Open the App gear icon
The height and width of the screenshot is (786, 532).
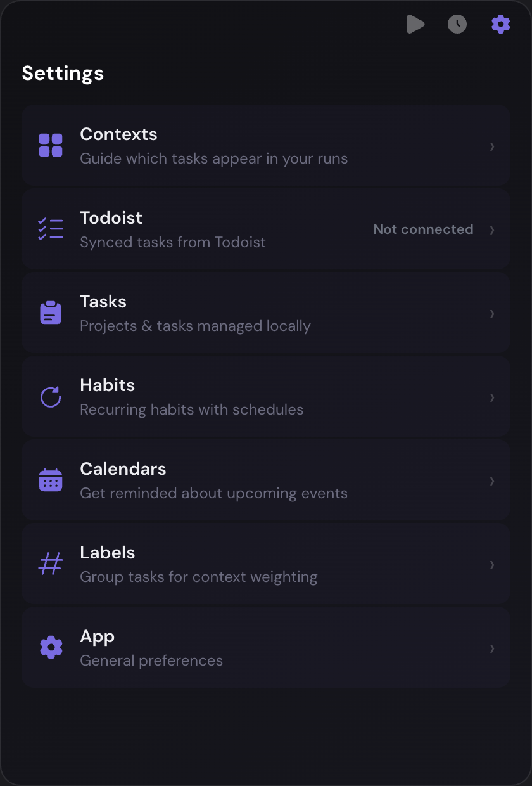coord(51,647)
